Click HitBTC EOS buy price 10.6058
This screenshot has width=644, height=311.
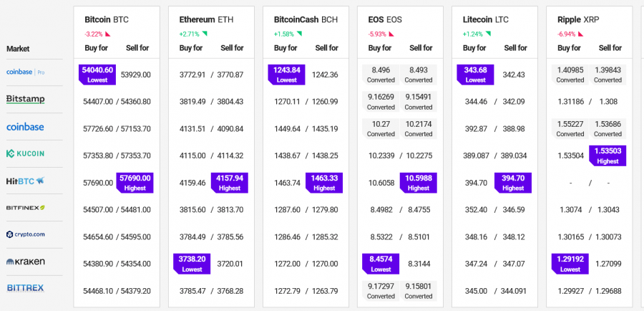coord(381,183)
